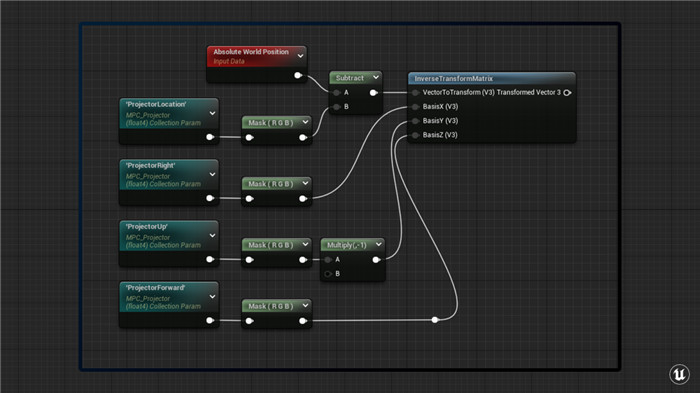The image size is (700, 393).
Task: Click the Absolute World Position output pin
Action: (x=298, y=75)
